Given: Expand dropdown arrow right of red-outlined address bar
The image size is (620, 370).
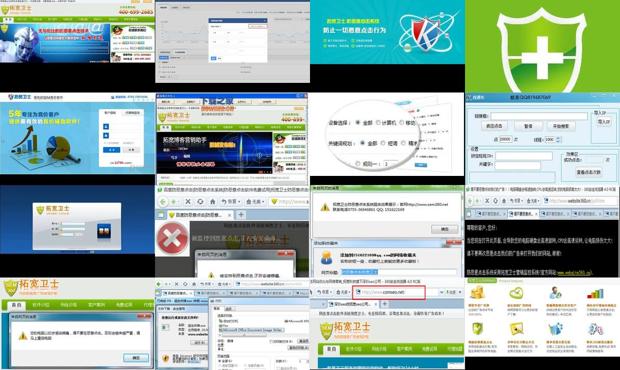Looking at the screenshot, I should click(441, 292).
